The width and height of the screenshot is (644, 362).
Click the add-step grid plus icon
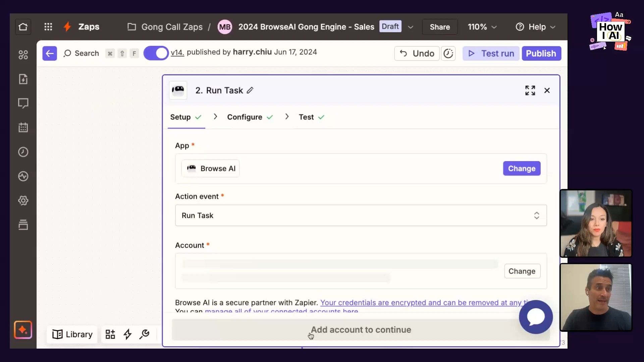point(110,334)
